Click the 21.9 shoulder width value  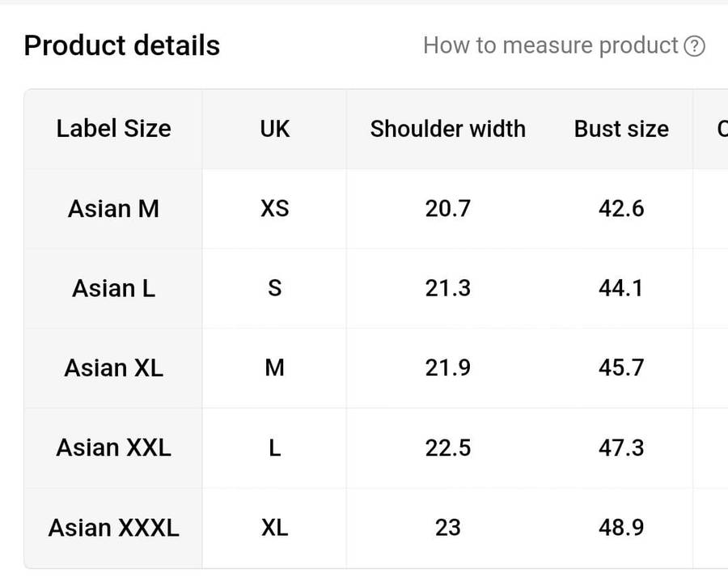[x=447, y=367]
